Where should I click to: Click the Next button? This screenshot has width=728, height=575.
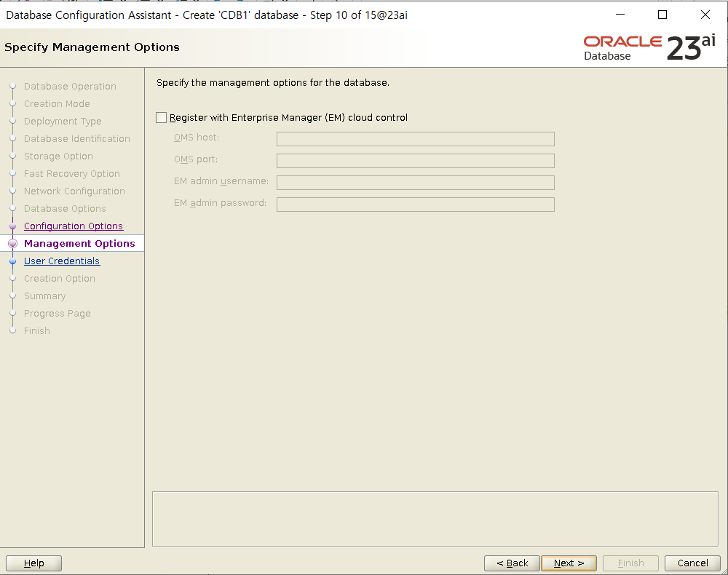(x=569, y=563)
